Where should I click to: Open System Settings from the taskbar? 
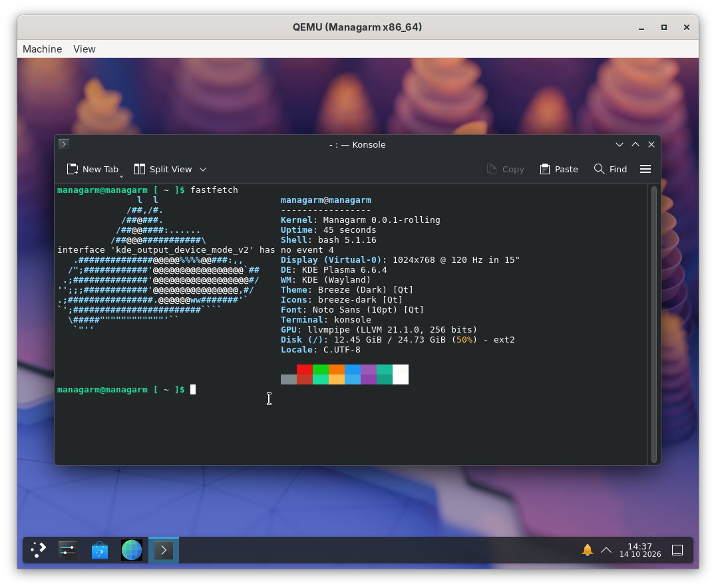[68, 549]
